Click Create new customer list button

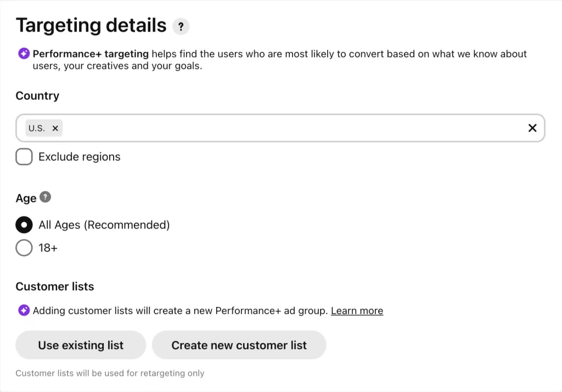239,345
